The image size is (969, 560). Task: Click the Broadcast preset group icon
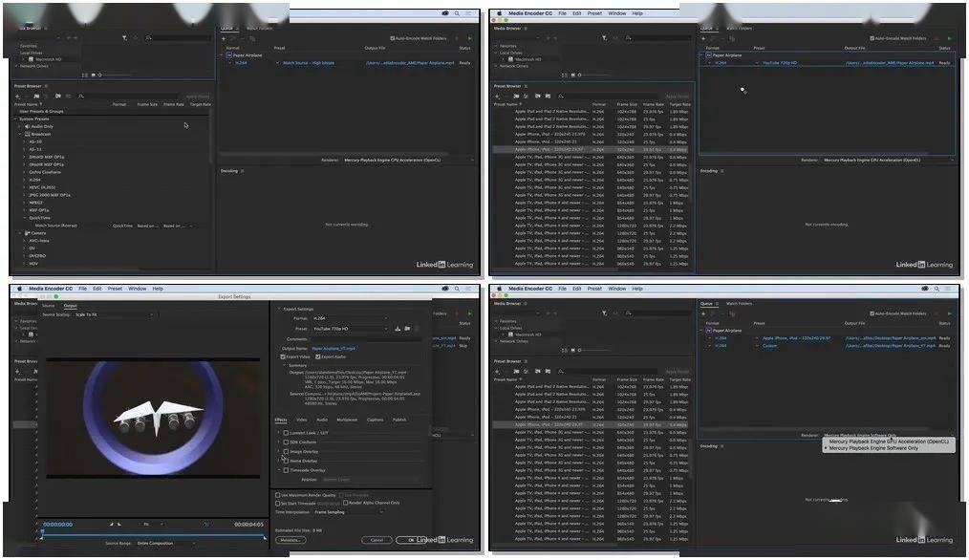(x=27, y=134)
